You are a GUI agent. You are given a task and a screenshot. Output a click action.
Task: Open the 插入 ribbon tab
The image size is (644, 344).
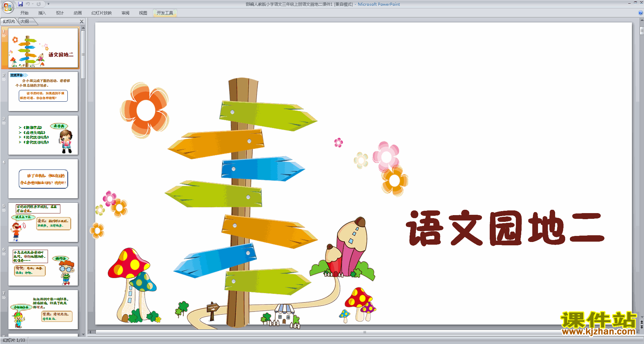(x=42, y=13)
